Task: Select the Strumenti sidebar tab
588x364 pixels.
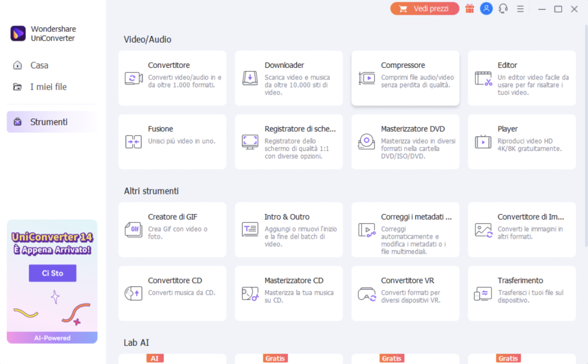Action: point(49,122)
